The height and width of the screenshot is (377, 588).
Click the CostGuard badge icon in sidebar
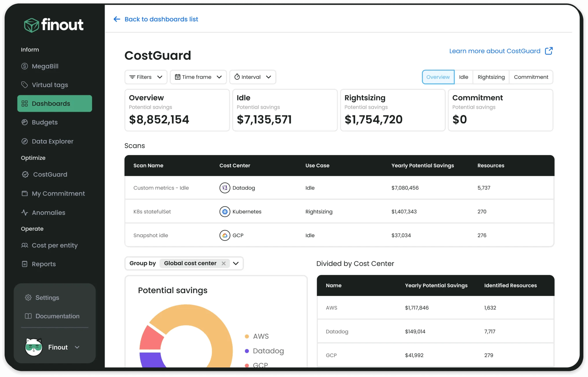pyautogui.click(x=25, y=174)
